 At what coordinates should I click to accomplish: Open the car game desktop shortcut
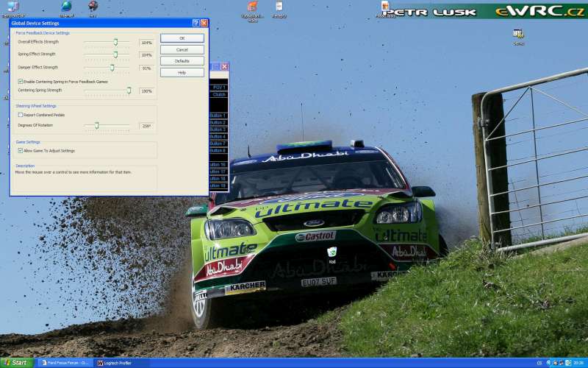click(93, 7)
